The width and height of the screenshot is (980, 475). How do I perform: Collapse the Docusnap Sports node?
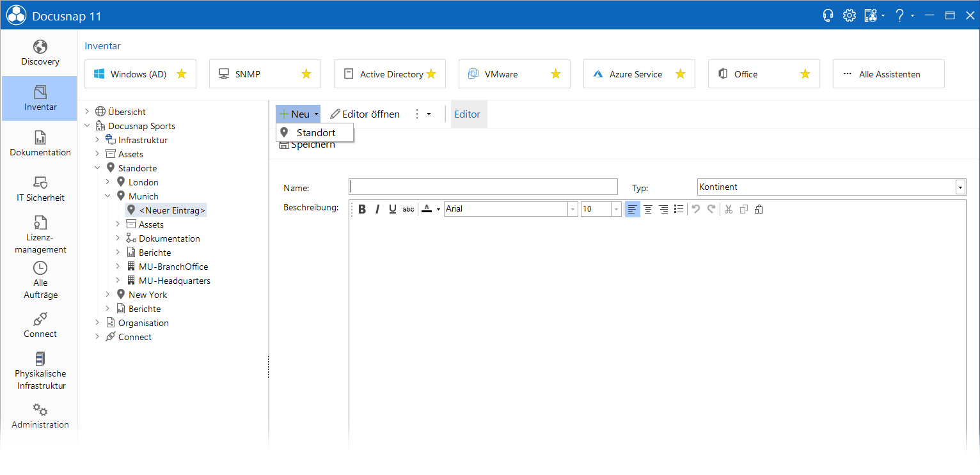pyautogui.click(x=87, y=126)
